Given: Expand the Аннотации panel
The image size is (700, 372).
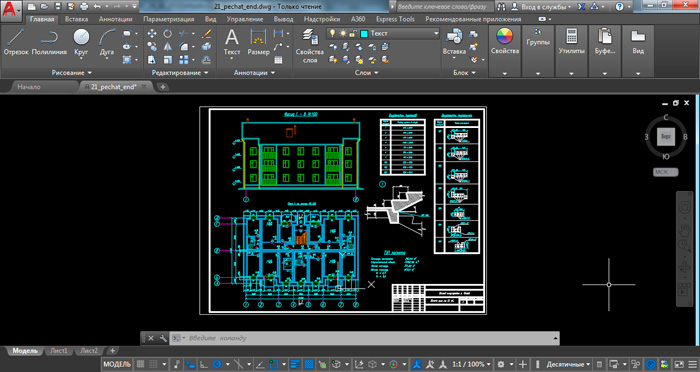Looking at the screenshot, I should coord(254,73).
